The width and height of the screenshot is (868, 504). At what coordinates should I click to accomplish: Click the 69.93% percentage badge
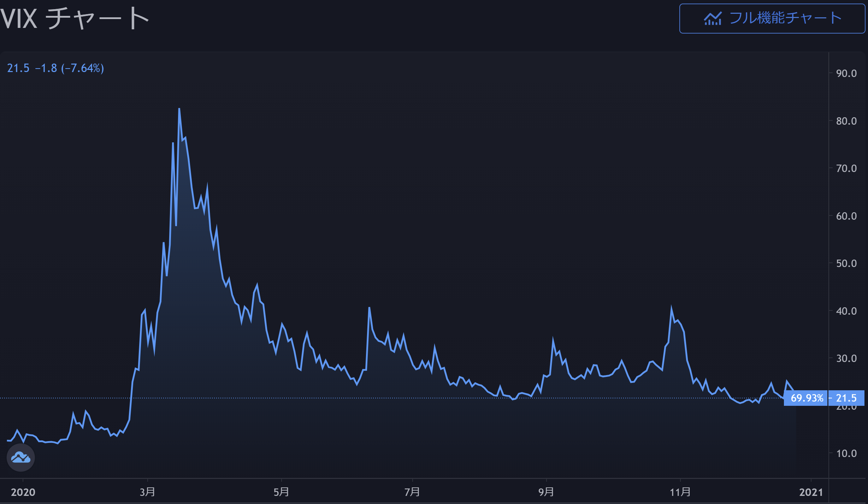click(x=807, y=398)
